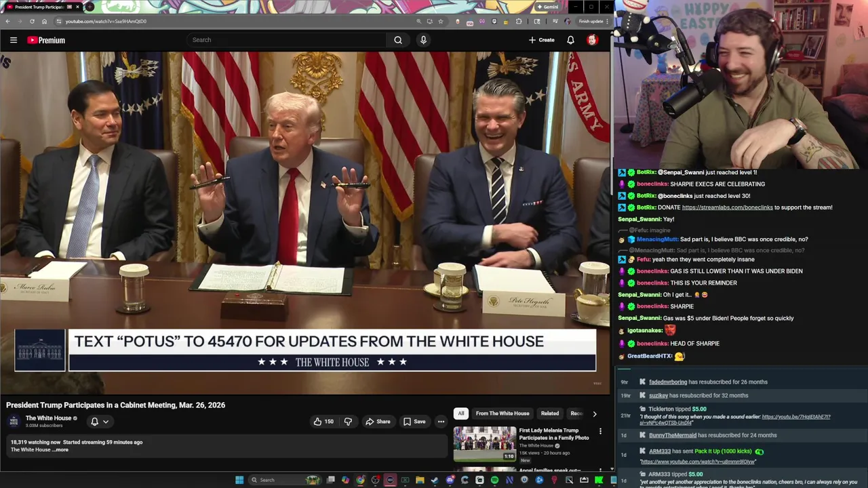
Task: Share the cabinet meeting video
Action: click(378, 422)
